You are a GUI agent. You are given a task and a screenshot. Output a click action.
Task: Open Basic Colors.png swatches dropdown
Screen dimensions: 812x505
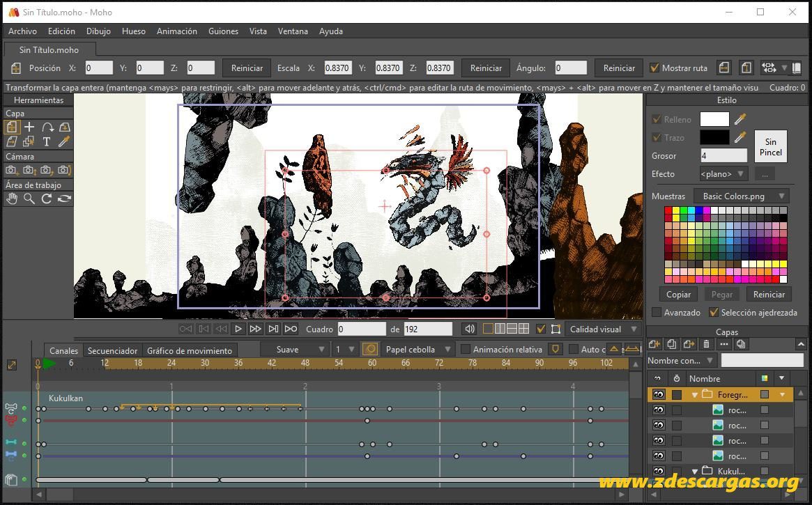[x=742, y=196]
